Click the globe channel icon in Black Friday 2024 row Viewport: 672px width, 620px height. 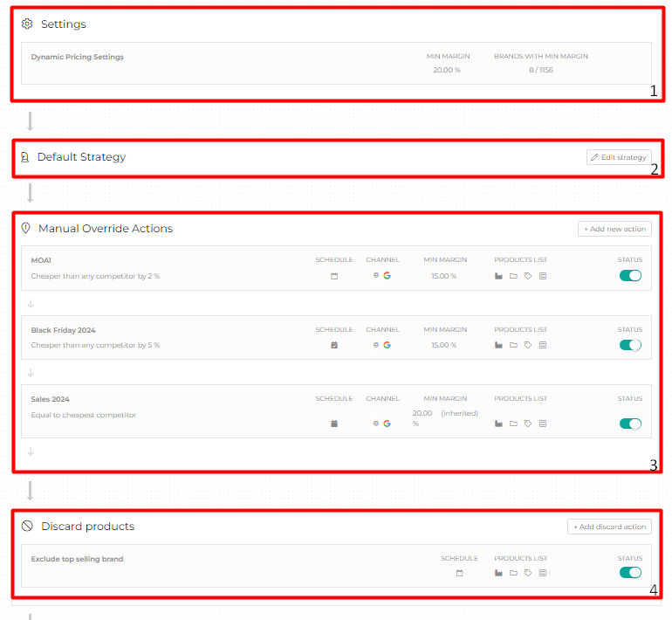pyautogui.click(x=376, y=345)
